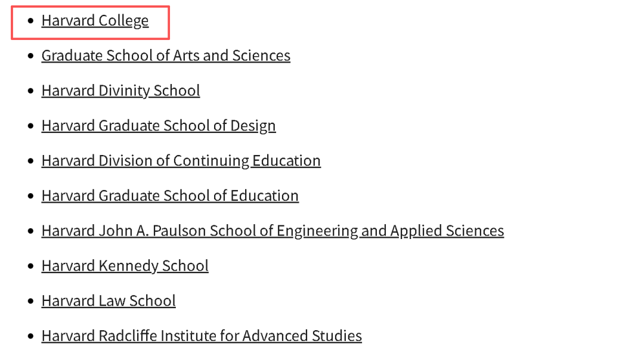644x363 pixels.
Task: Click the bullet before Division of Continuing Education
Action: 31,162
